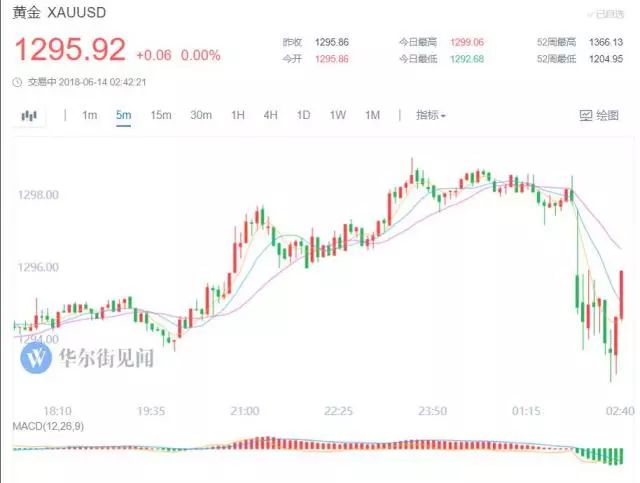Select the 1M monthly timeframe

point(373,116)
